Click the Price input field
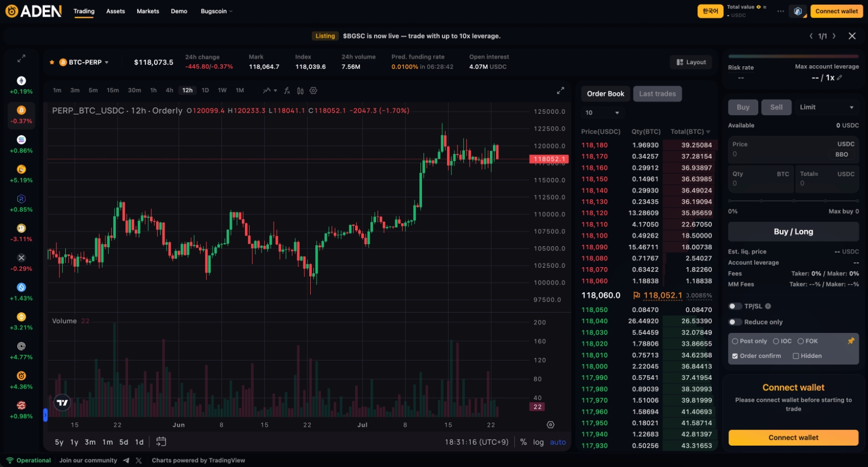868x467 pixels. point(778,150)
